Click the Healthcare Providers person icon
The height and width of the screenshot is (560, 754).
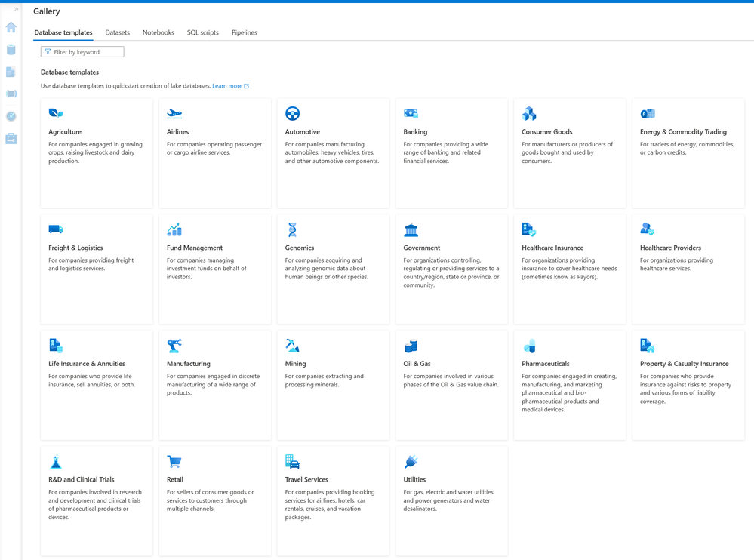tap(648, 229)
